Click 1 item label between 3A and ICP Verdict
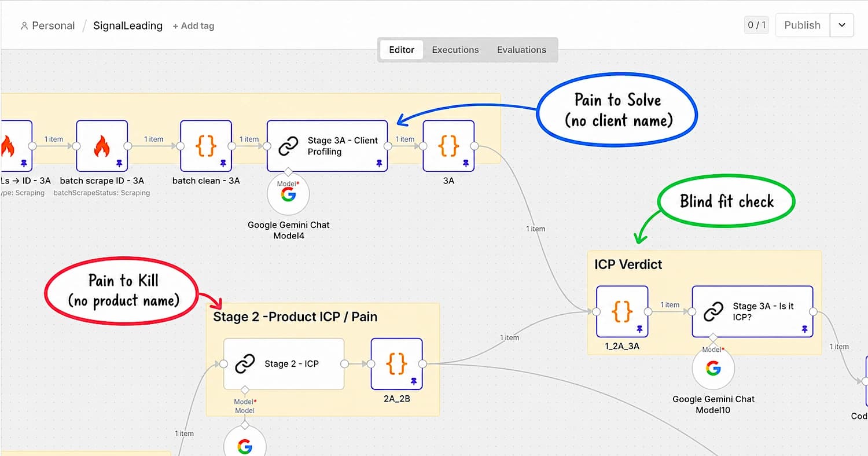The width and height of the screenshot is (868, 456). tap(535, 229)
